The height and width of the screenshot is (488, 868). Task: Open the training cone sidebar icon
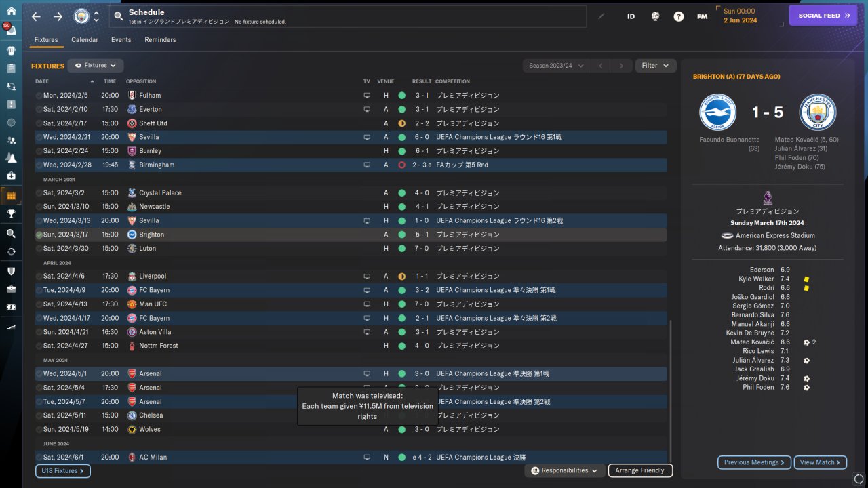coord(11,158)
